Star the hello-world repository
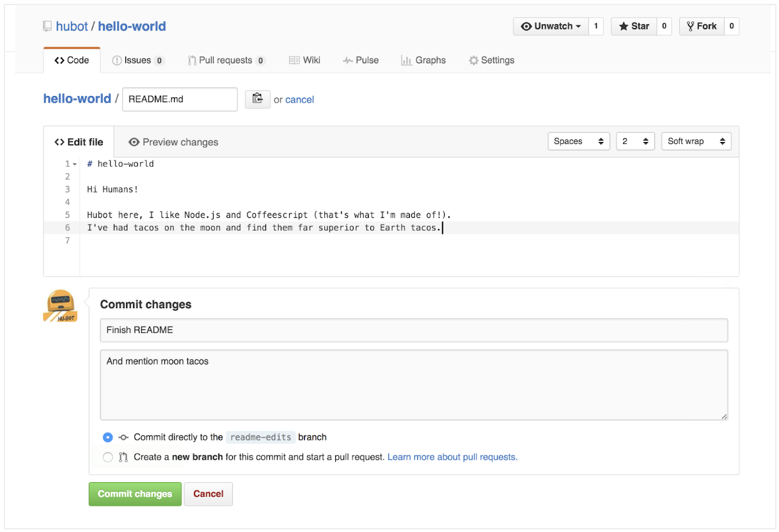This screenshot has width=779, height=532. pyautogui.click(x=634, y=26)
